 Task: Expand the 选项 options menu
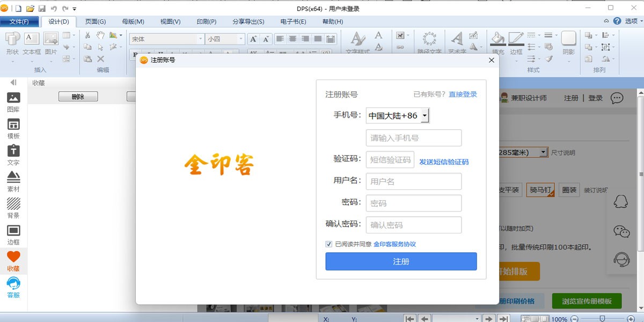[634, 21]
